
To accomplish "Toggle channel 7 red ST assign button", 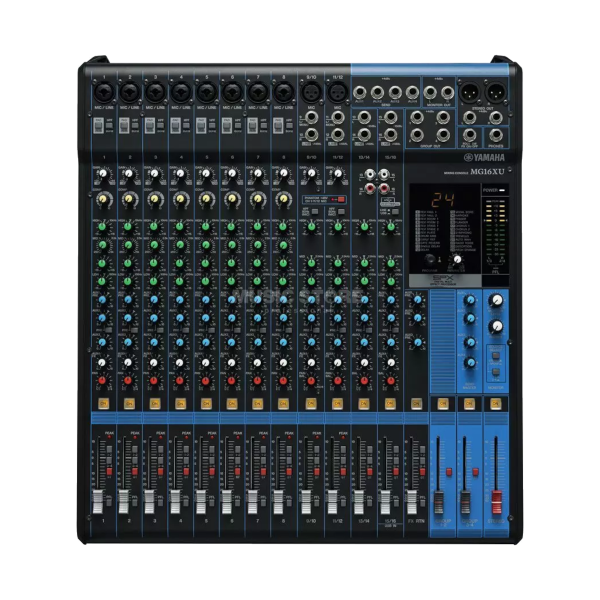I will 262,471.
